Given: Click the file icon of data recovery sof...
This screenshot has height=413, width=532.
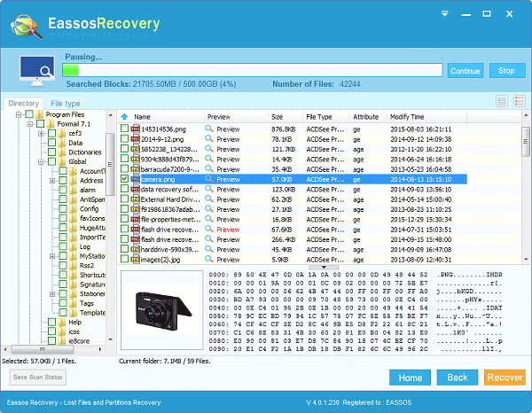Looking at the screenshot, I should 136,189.
